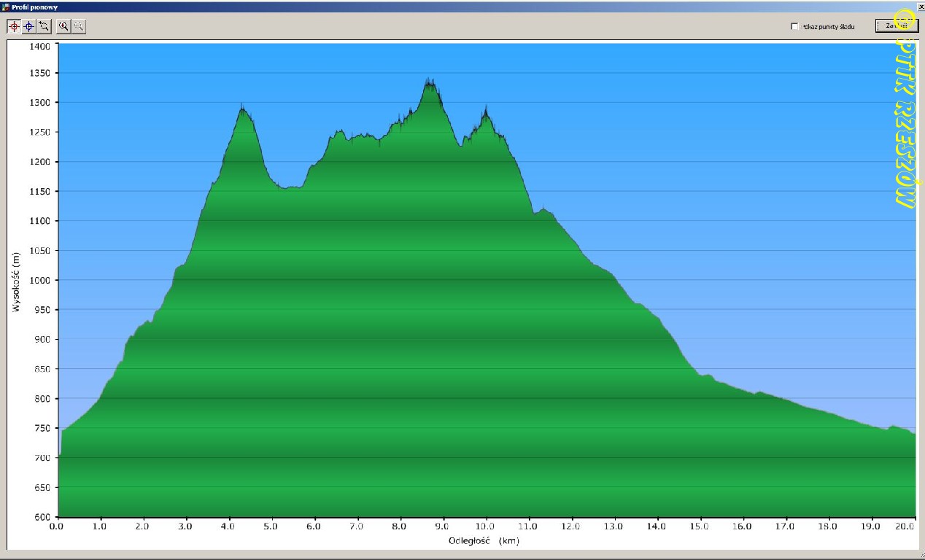Image resolution: width=925 pixels, height=560 pixels.
Task: Click the zoom in magnifier icon
Action: click(64, 26)
